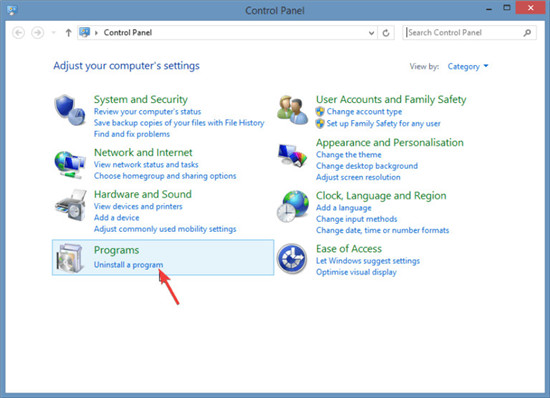Minimize the Control Panel window

pyautogui.click(x=489, y=8)
